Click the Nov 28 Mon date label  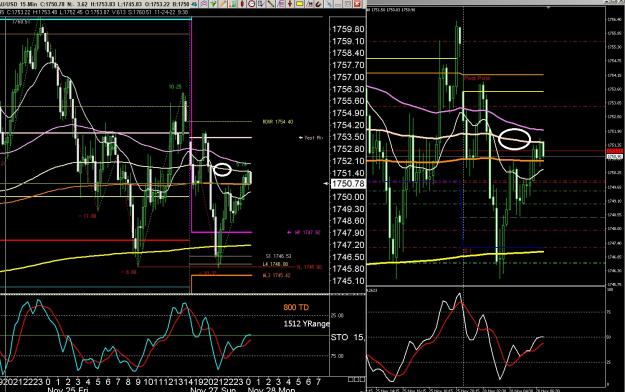click(x=271, y=389)
